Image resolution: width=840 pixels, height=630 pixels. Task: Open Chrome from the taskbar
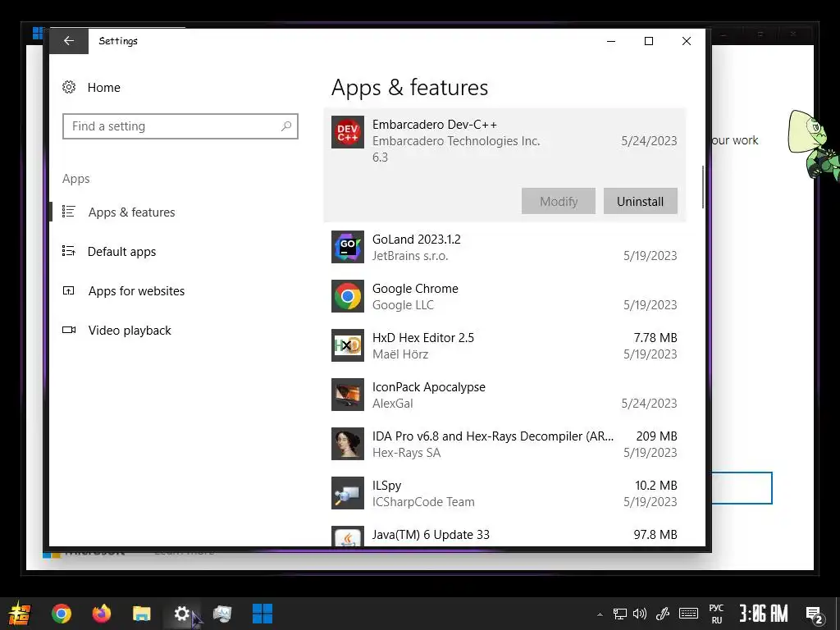(x=62, y=614)
